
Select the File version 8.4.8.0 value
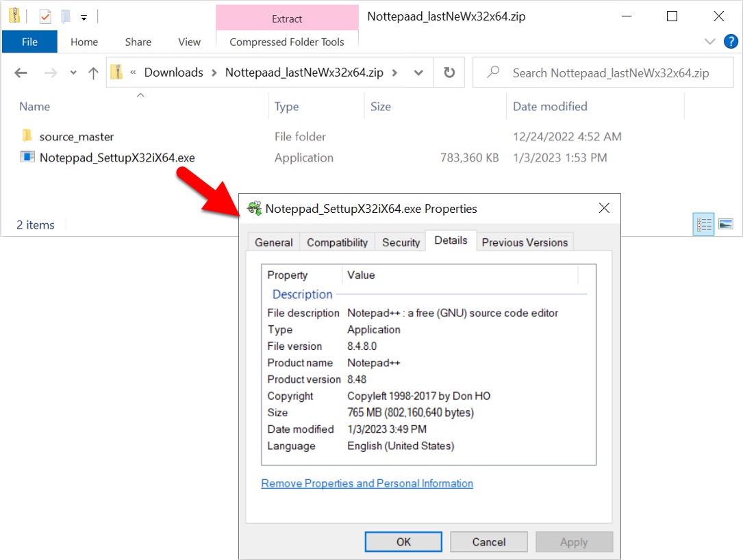pyautogui.click(x=362, y=346)
